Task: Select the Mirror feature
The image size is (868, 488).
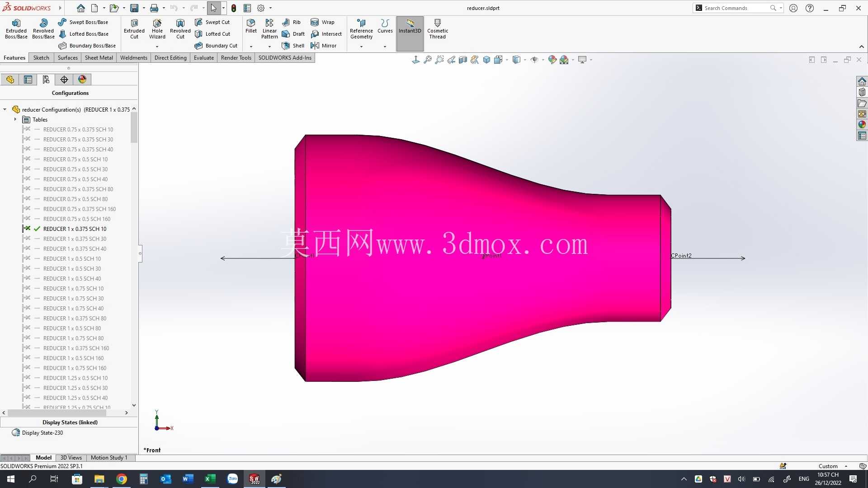Action: pos(324,46)
